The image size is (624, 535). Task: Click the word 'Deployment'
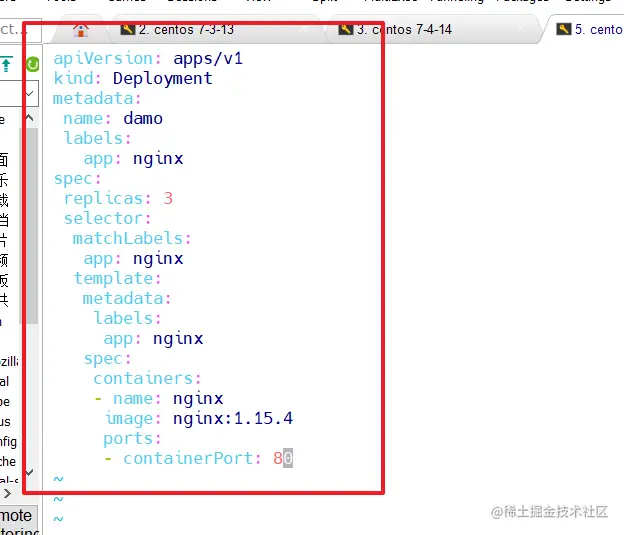(162, 79)
